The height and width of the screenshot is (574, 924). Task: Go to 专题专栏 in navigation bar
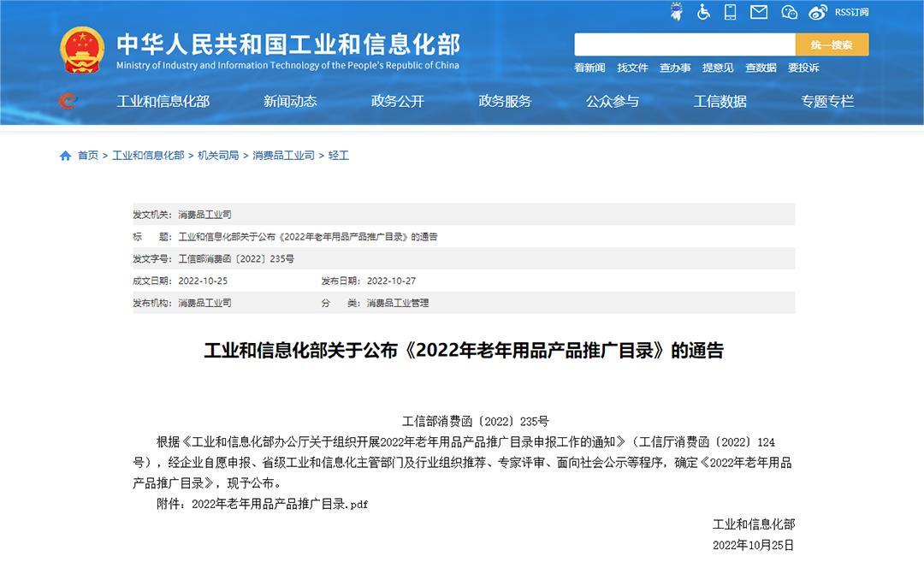(x=827, y=101)
